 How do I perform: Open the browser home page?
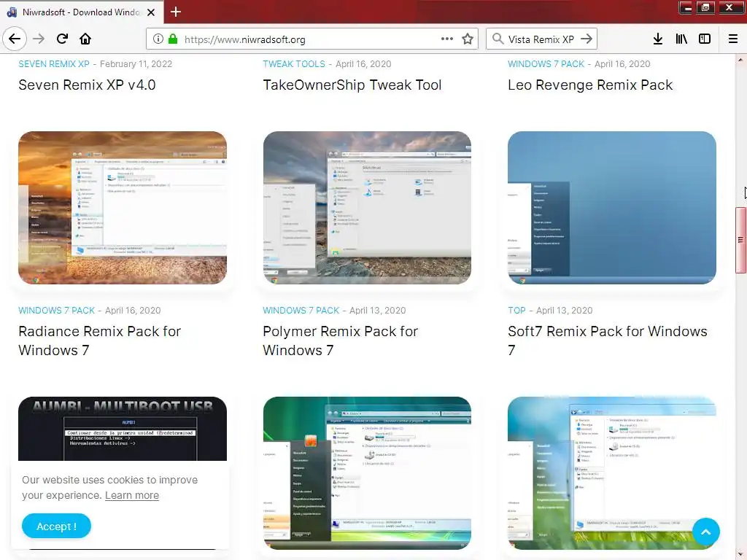(85, 39)
